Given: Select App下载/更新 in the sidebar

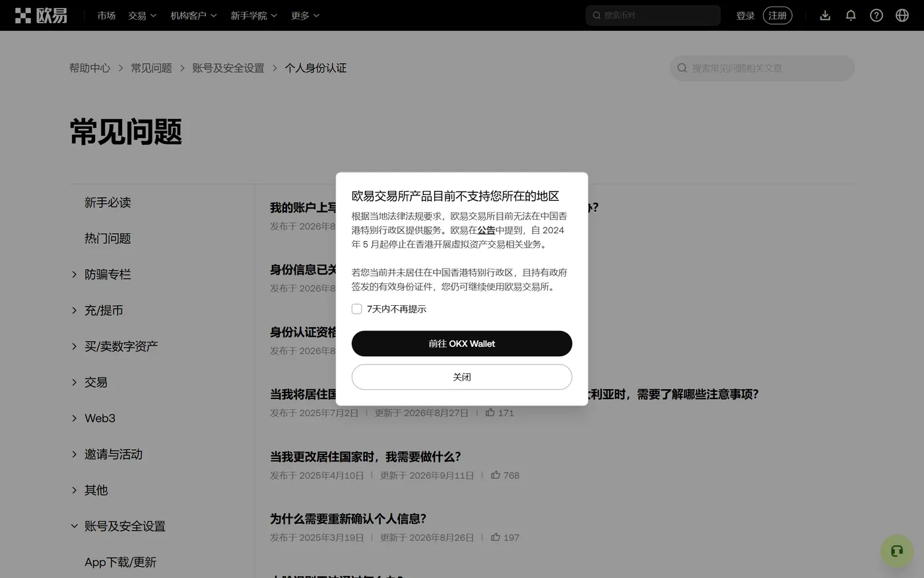Looking at the screenshot, I should click(120, 562).
